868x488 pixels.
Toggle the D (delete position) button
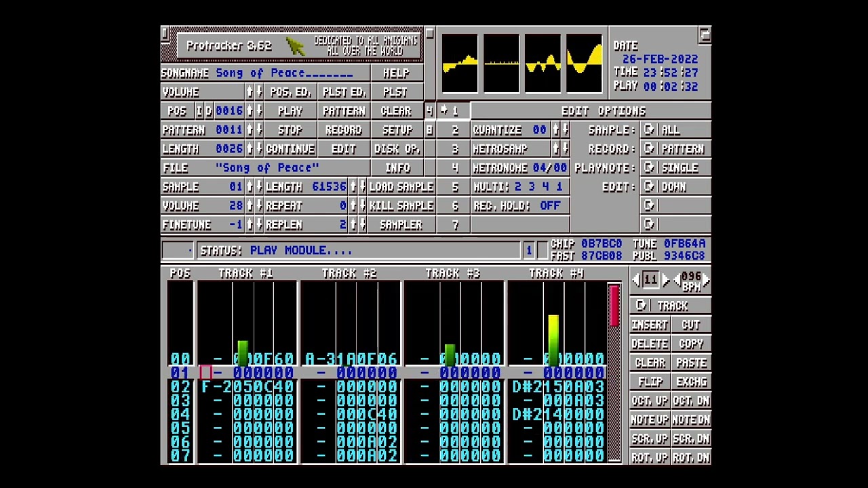coord(208,111)
